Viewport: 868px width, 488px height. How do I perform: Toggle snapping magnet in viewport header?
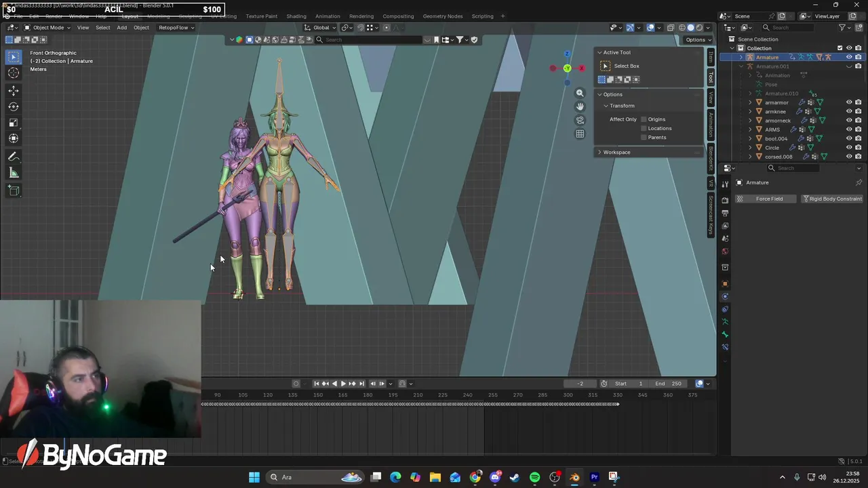(x=361, y=28)
